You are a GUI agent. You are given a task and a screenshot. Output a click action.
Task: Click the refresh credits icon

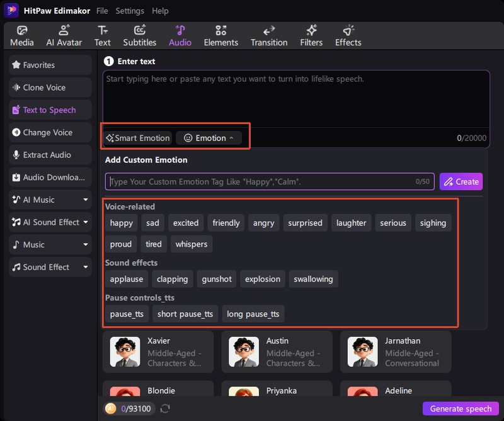tap(165, 408)
